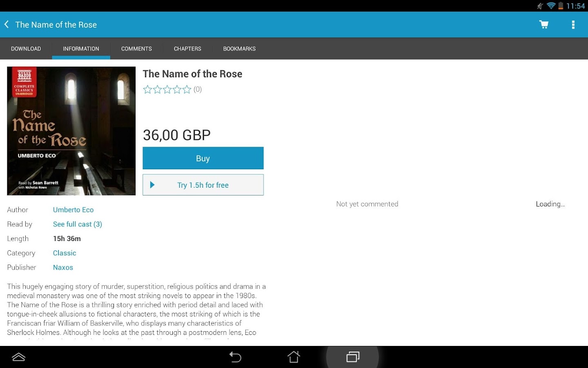Buy the audiobook for 36,00 GBP
The image size is (588, 368).
tap(203, 158)
